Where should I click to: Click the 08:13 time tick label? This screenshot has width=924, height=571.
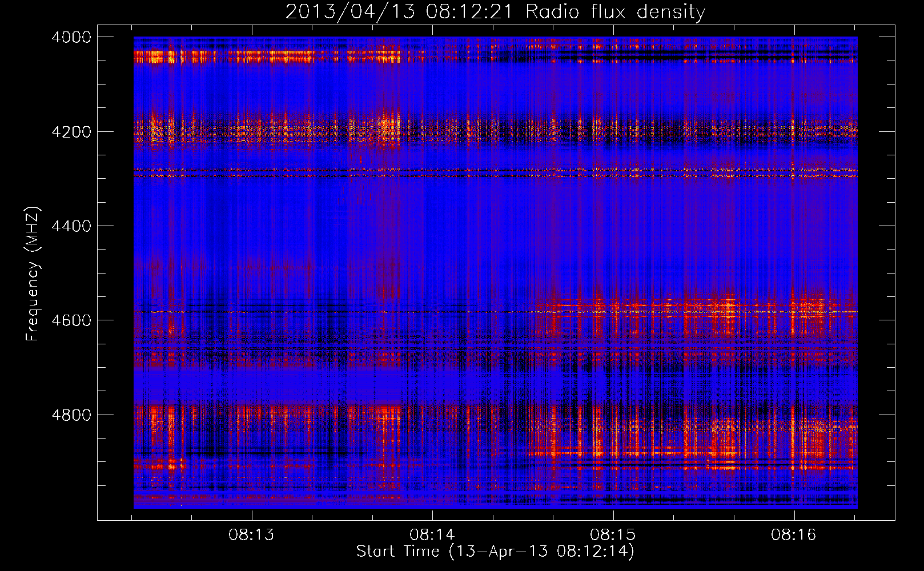coord(251,535)
